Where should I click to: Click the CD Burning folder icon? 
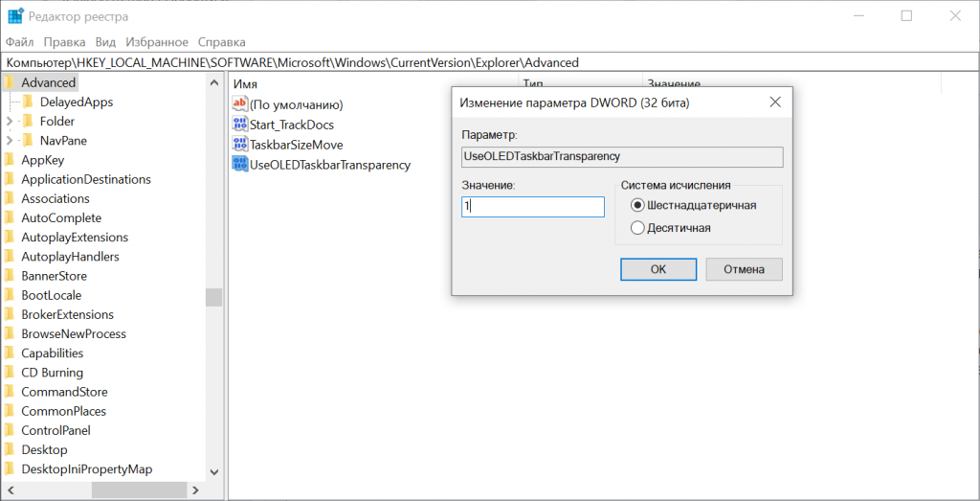click(x=10, y=373)
